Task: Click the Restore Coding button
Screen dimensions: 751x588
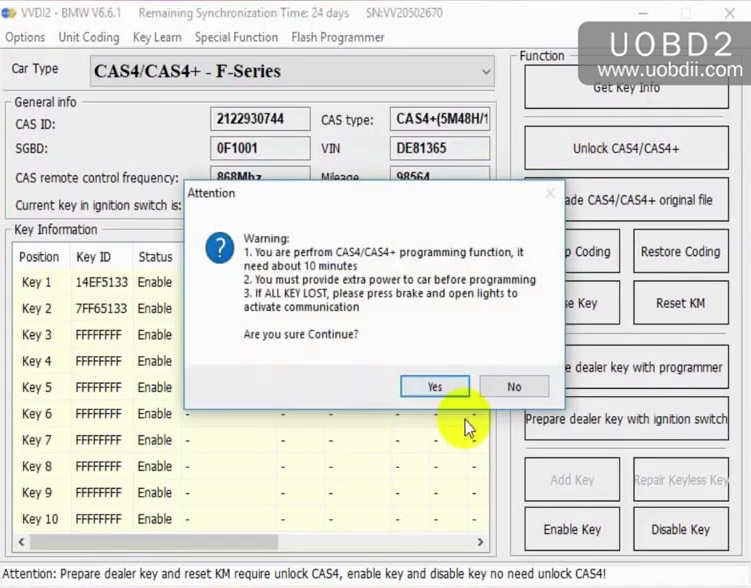Action: tap(681, 251)
